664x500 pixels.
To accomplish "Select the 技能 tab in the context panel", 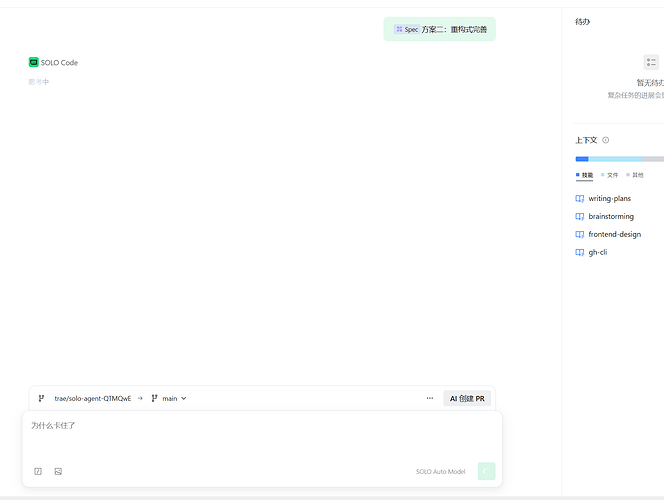I will coord(584,175).
